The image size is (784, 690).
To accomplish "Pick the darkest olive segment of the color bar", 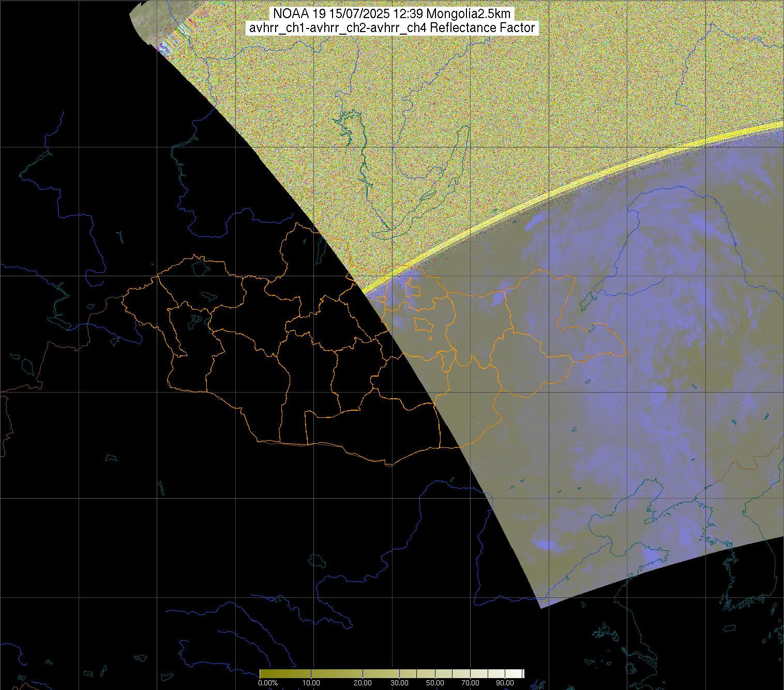I will 269,673.
